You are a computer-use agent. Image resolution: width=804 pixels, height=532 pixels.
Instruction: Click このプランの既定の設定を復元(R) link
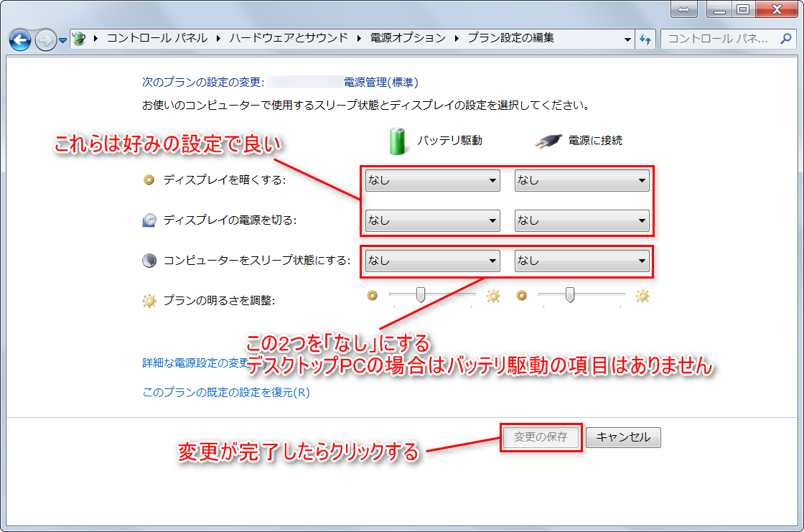(226, 393)
